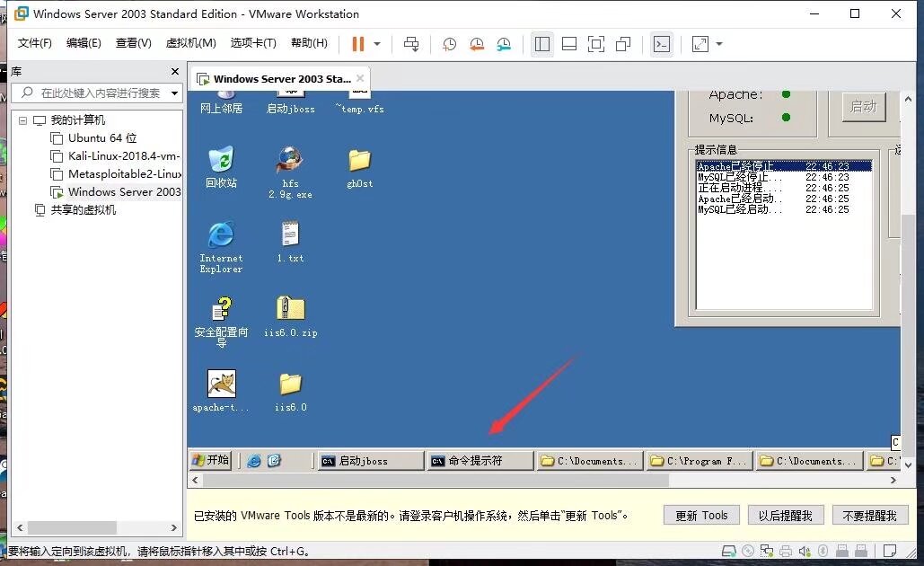The width and height of the screenshot is (924, 566).
Task: Click first C:\Documents... taskbar button
Action: click(x=590, y=461)
